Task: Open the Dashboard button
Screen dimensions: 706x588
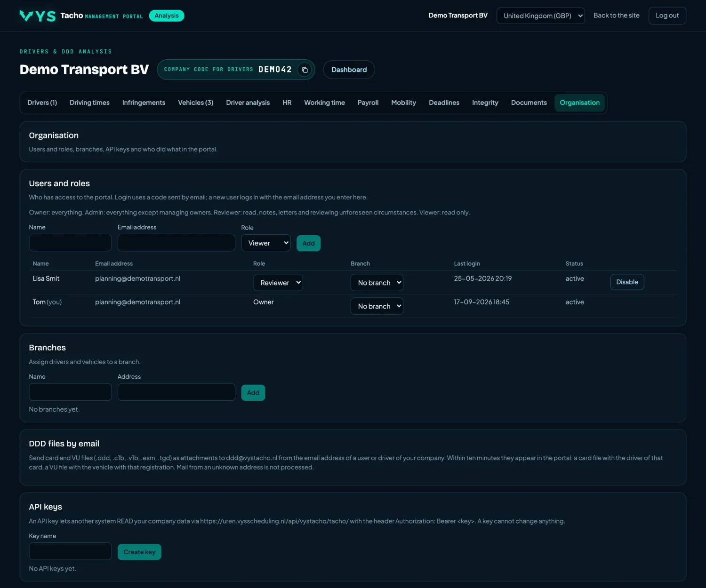Action: point(349,70)
